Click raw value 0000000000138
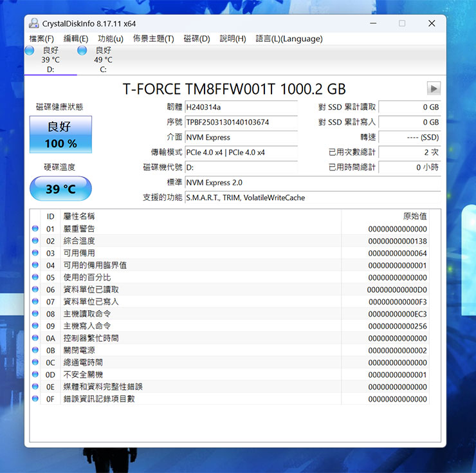Screen dimensions: 476x473 point(398,241)
